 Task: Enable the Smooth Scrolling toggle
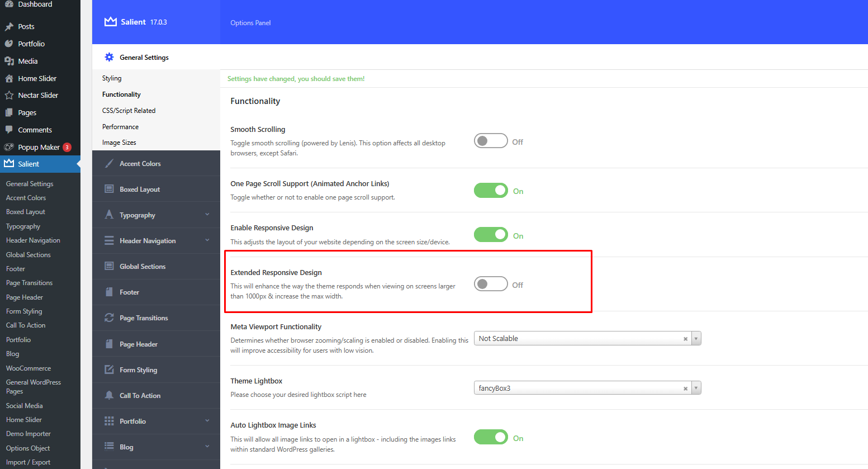click(x=491, y=141)
